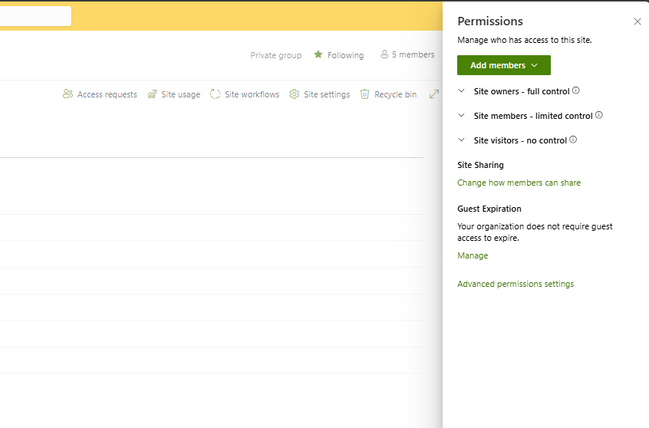The image size is (649, 428).
Task: Click the Recycle bin trash icon
Action: point(365,94)
